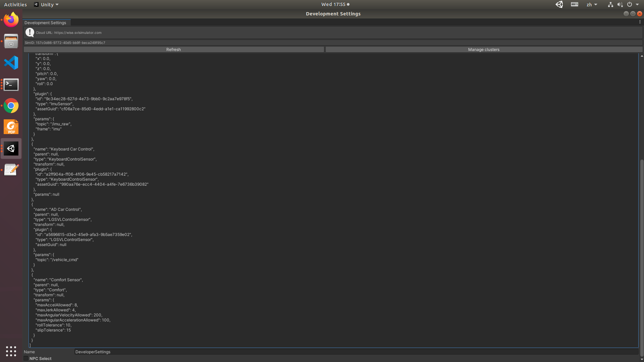Open the PDF application from the dock
The width and height of the screenshot is (644, 362).
[x=11, y=127]
